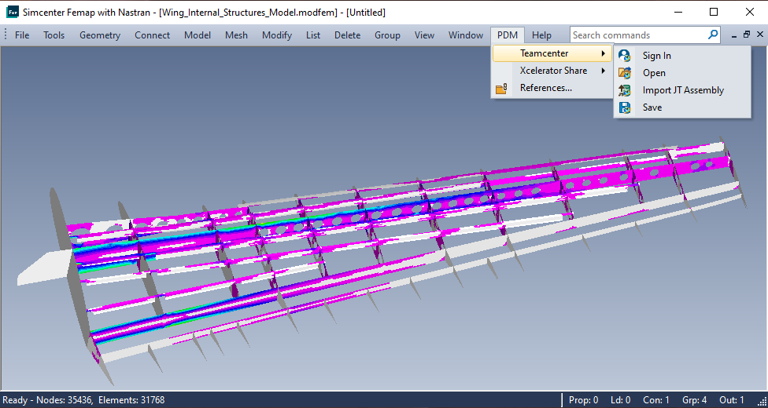
Task: Maximize the Femap application window
Action: 714,12
